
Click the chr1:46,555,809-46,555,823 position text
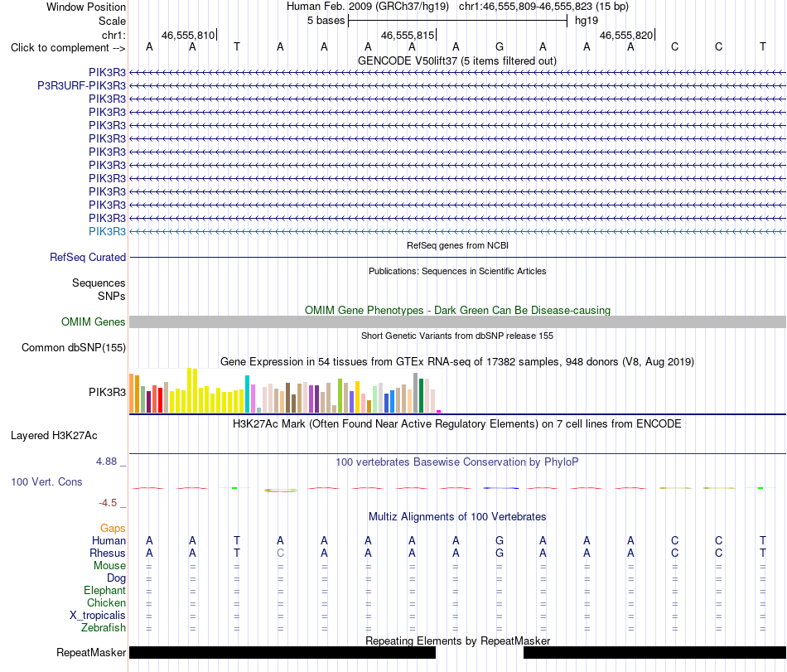(543, 7)
